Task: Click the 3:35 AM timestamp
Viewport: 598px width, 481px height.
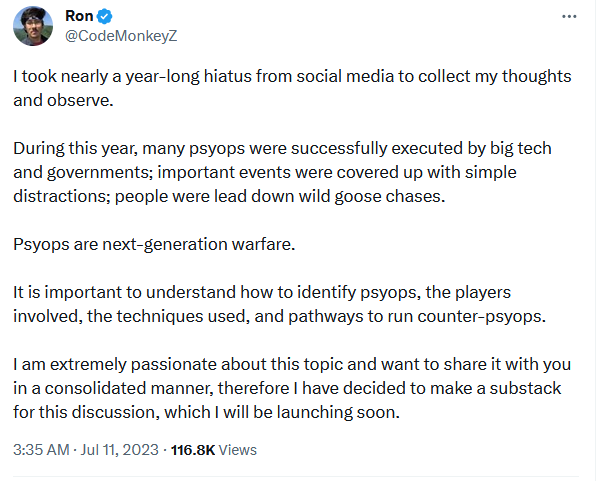Action: click(x=41, y=450)
